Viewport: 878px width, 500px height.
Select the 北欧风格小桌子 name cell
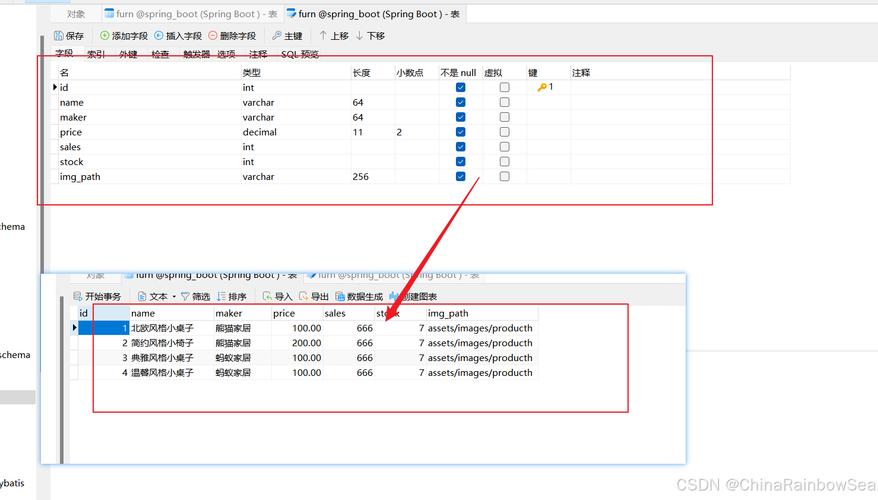(171, 328)
